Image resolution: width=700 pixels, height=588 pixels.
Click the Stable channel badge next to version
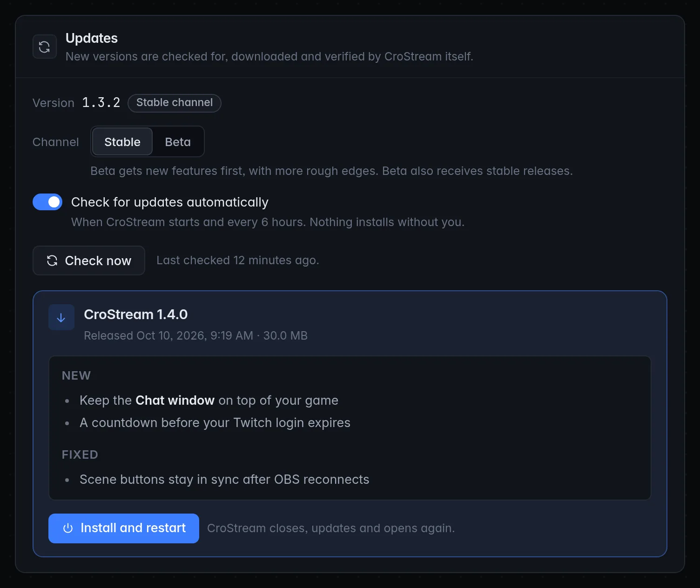tap(175, 103)
